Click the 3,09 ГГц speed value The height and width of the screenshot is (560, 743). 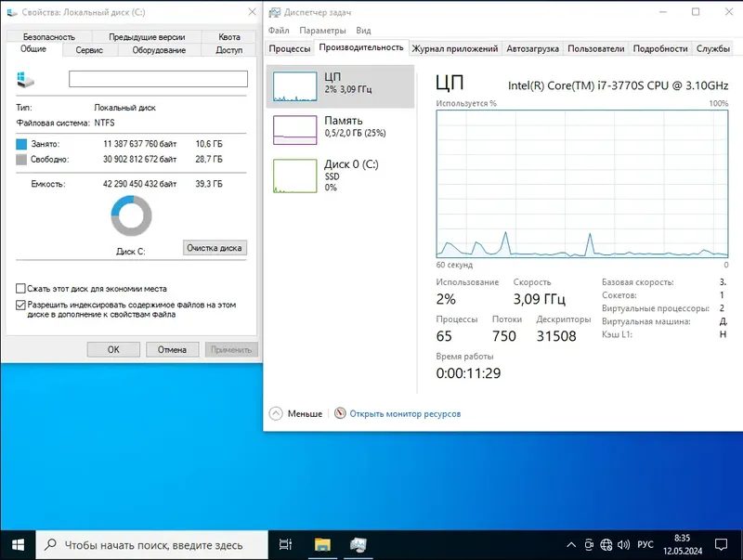click(x=540, y=299)
